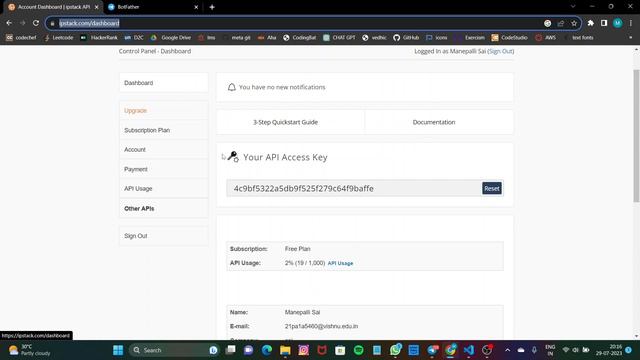Image resolution: width=640 pixels, height=360 pixels.
Task: Open the weather widget on taskbar
Action: 29,350
